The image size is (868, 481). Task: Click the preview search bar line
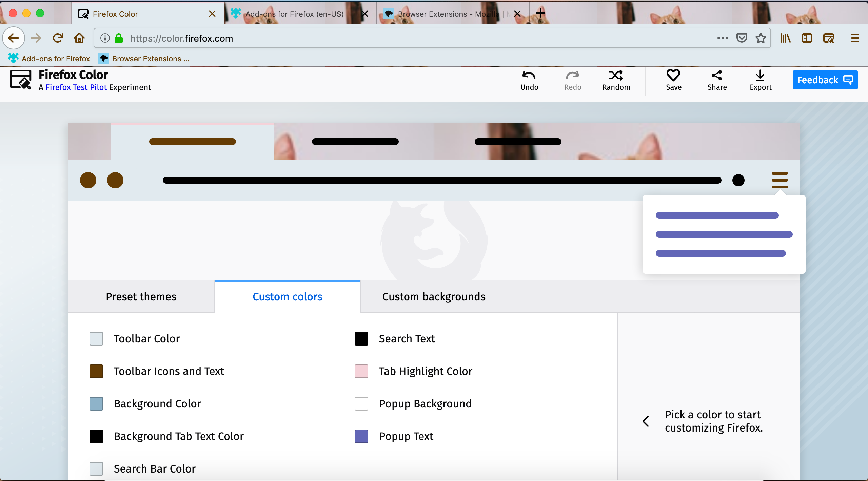[442, 180]
